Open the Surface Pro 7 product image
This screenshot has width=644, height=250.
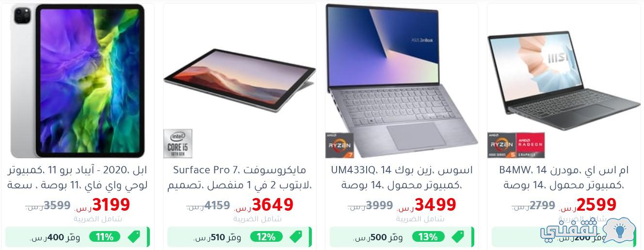pos(240,85)
